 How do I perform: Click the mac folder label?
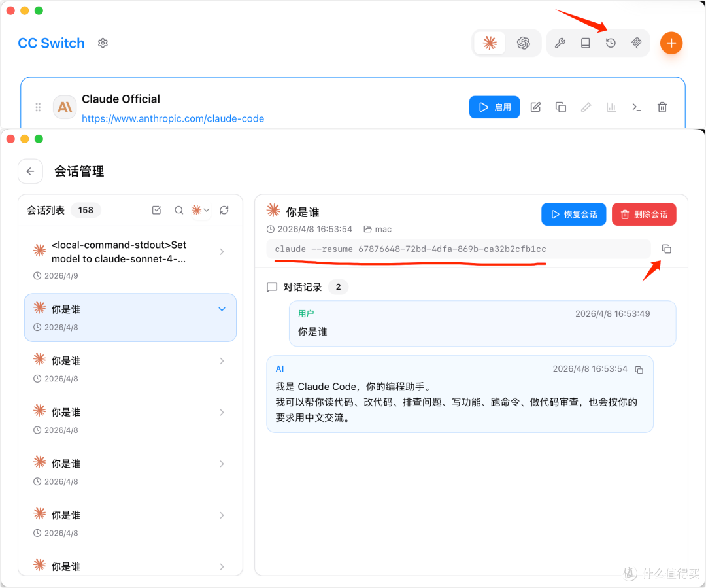[378, 229]
